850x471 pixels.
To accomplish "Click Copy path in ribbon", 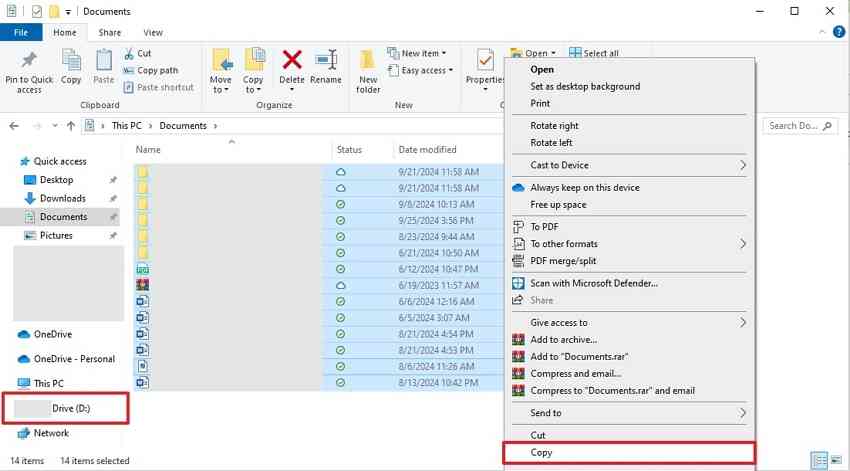I will coord(151,70).
